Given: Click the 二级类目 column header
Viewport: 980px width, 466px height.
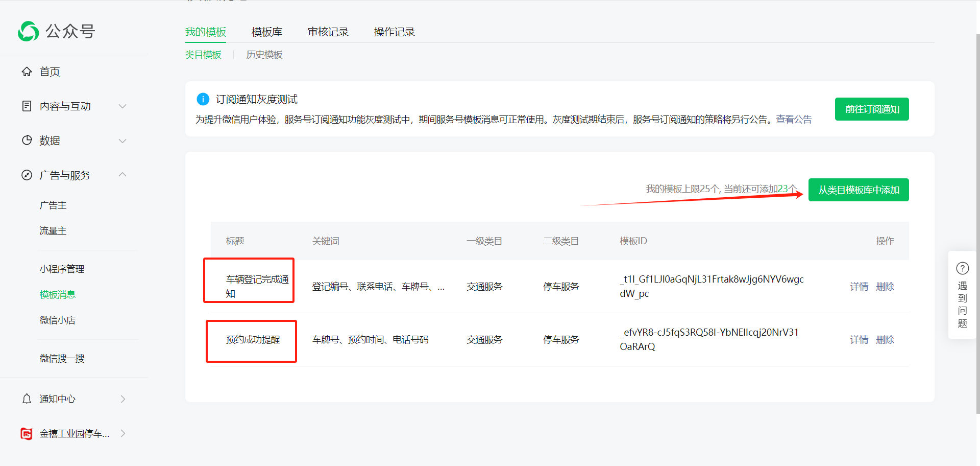Looking at the screenshot, I should pyautogui.click(x=561, y=241).
